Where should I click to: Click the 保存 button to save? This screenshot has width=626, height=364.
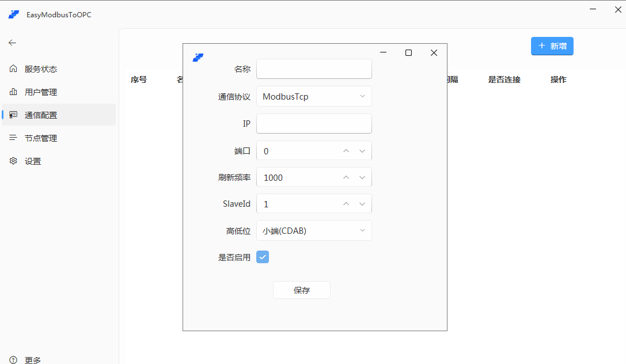pyautogui.click(x=301, y=290)
